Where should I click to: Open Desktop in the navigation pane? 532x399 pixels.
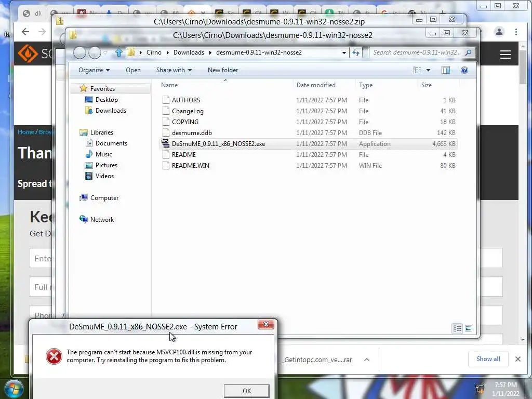click(x=107, y=99)
